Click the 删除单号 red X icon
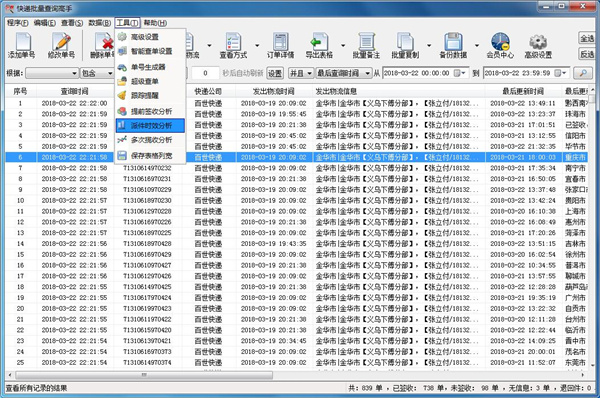 tap(103, 41)
